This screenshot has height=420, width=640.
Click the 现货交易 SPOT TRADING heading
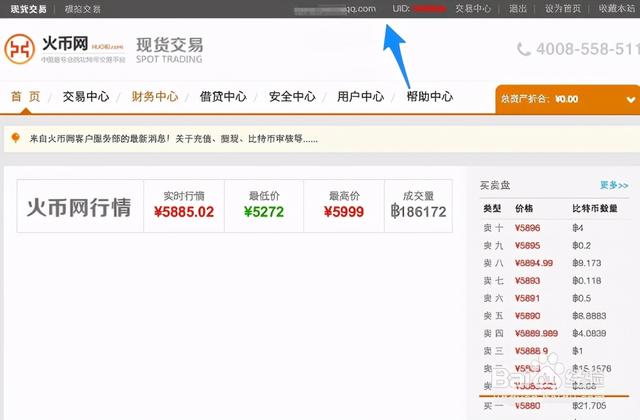pyautogui.click(x=169, y=50)
